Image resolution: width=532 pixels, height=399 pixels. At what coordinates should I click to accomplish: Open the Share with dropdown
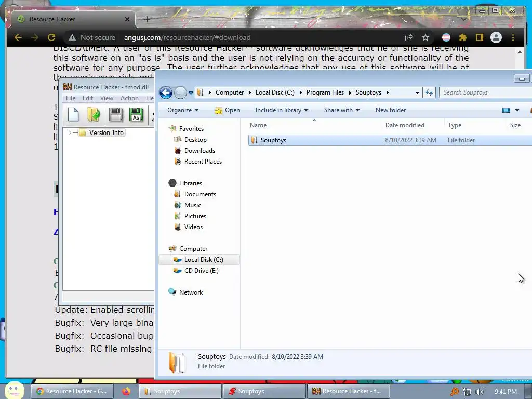coord(342,110)
